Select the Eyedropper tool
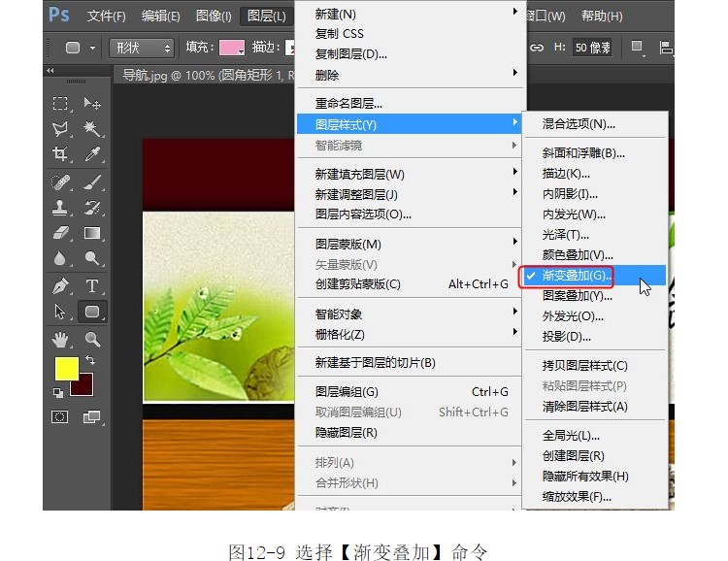The image size is (728, 561). coord(92,154)
